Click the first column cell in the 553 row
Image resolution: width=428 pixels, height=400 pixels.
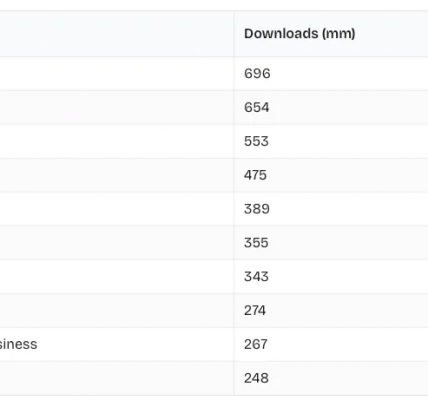[117, 141]
